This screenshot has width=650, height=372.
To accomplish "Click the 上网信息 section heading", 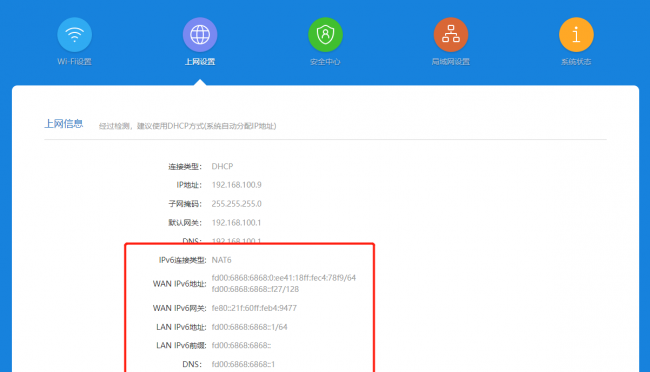I will tap(64, 124).
